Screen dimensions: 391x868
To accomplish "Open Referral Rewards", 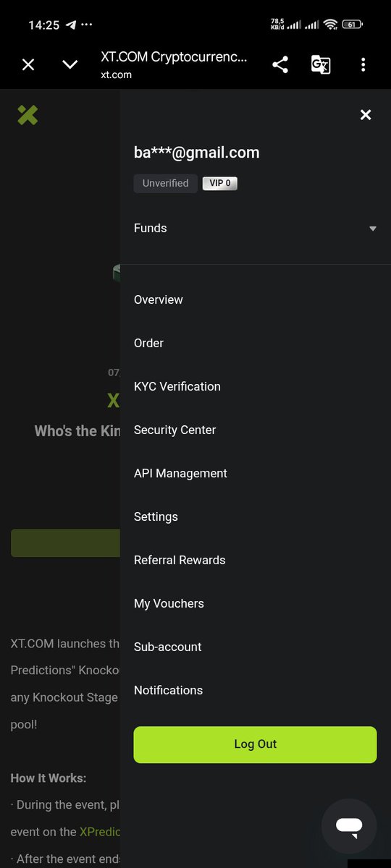I will point(180,560).
